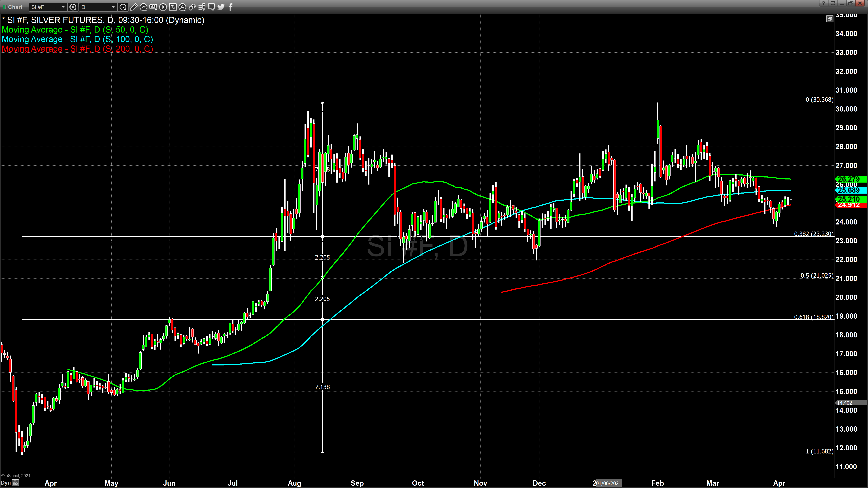Click the lock icon next to Dyn

16,483
